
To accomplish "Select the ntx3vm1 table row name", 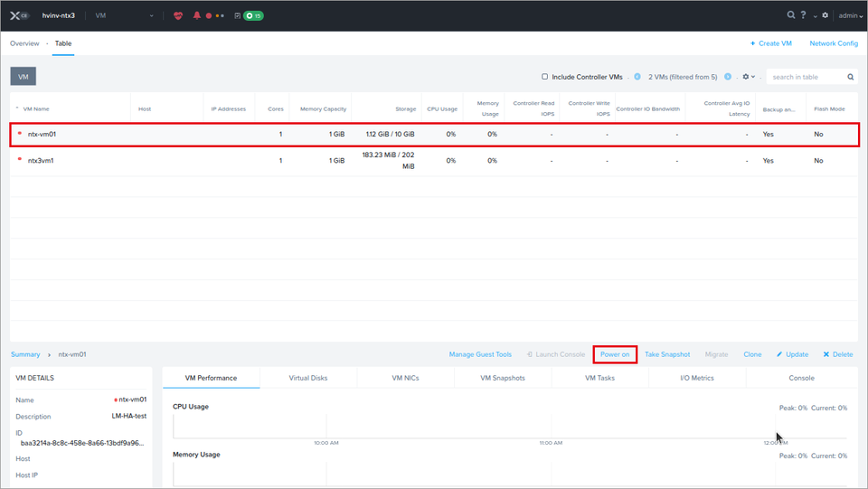I will click(x=41, y=161).
